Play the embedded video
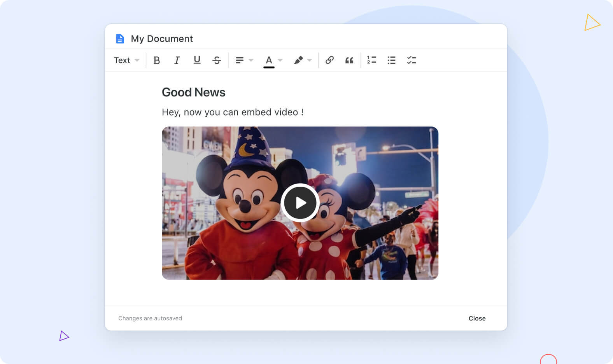The image size is (613, 364). [x=300, y=203]
